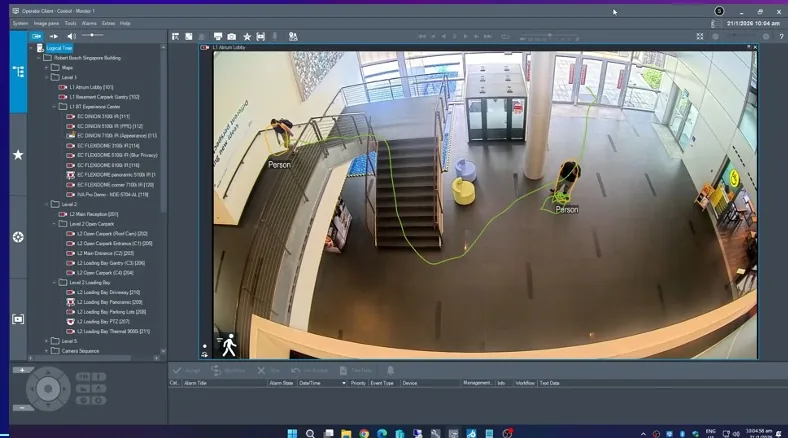The image size is (788, 438).
Task: Print the selected image pane
Action: [x=218, y=37]
